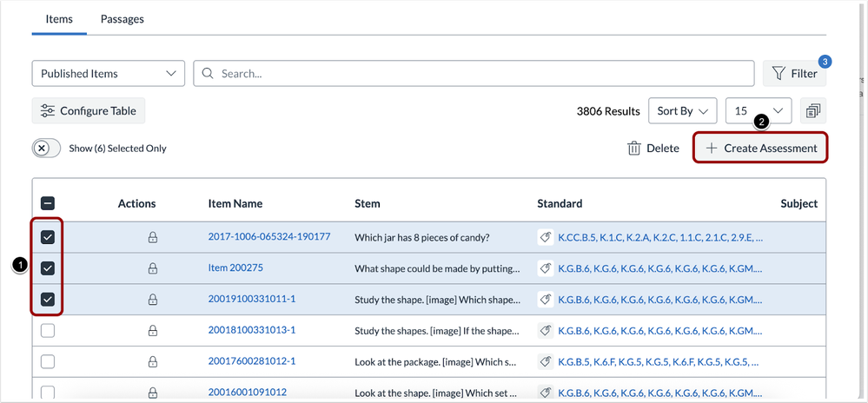
Task: Uncheck the Item 200275 checkbox
Action: click(x=48, y=268)
